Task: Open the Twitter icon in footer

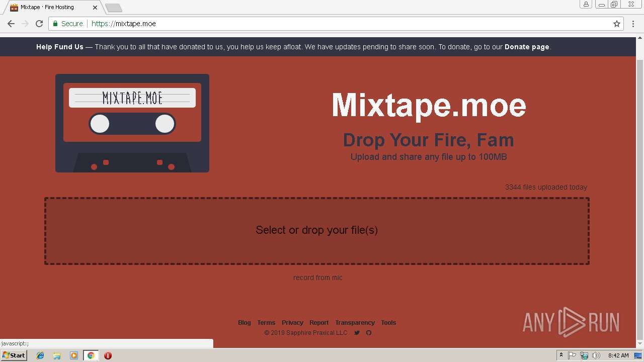Action: 357,333
